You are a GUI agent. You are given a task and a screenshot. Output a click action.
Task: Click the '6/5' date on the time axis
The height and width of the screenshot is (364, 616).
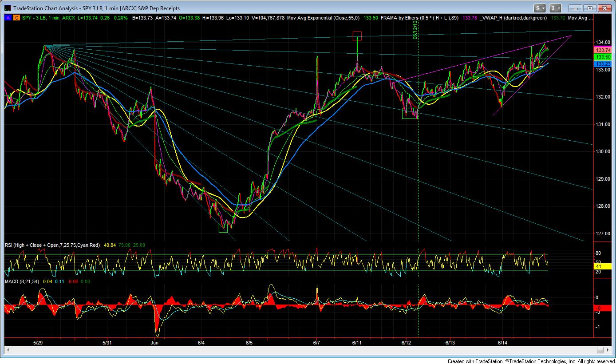click(249, 343)
